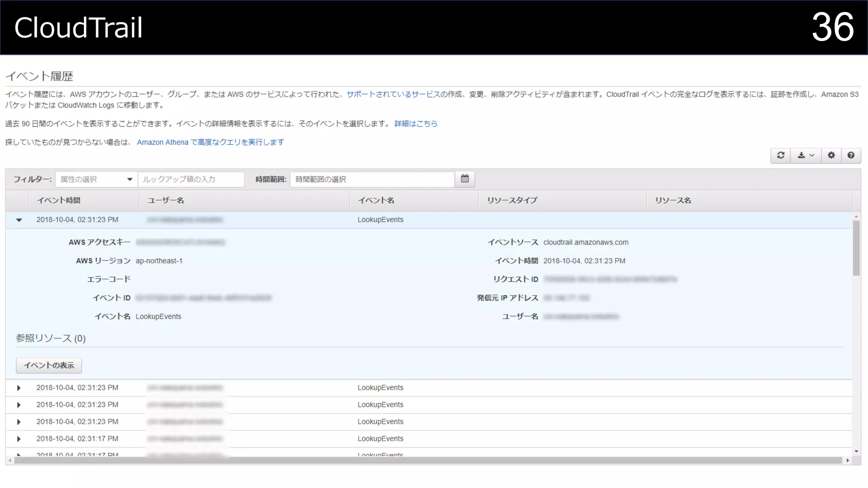Collapse the expanded first LookupEvents row

click(19, 220)
